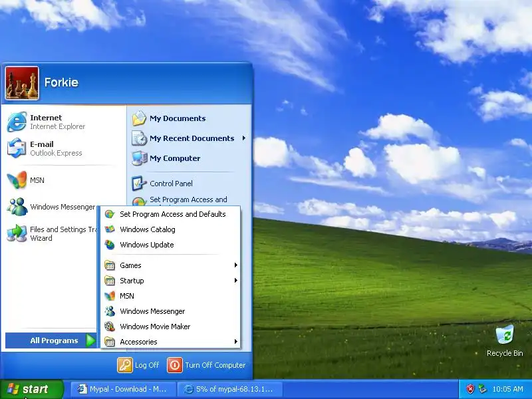Click the MSN butterfly icon in pinned list
532x399 pixels.
click(x=17, y=180)
